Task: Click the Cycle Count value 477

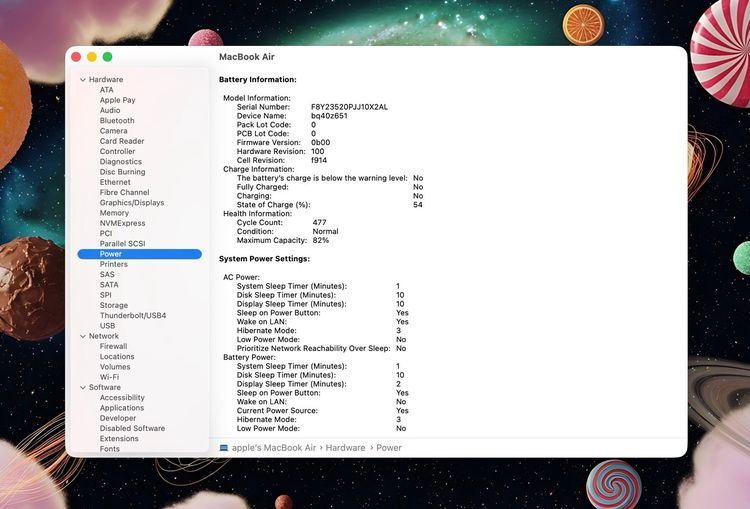Action: 320,222
